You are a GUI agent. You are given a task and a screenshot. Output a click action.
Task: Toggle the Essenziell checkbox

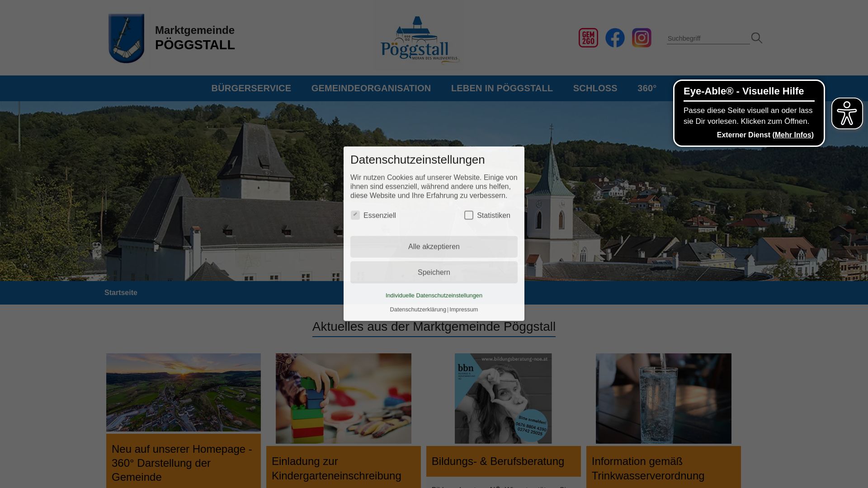point(355,215)
